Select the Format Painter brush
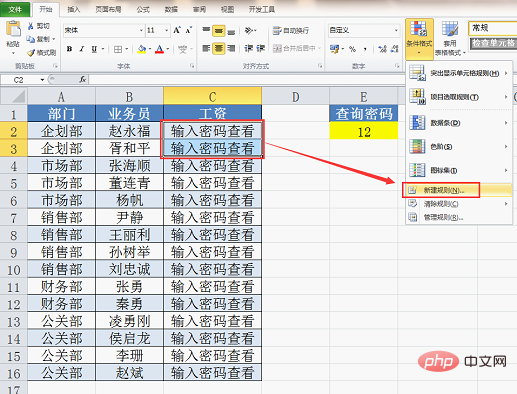The width and height of the screenshot is (517, 394). [31, 53]
